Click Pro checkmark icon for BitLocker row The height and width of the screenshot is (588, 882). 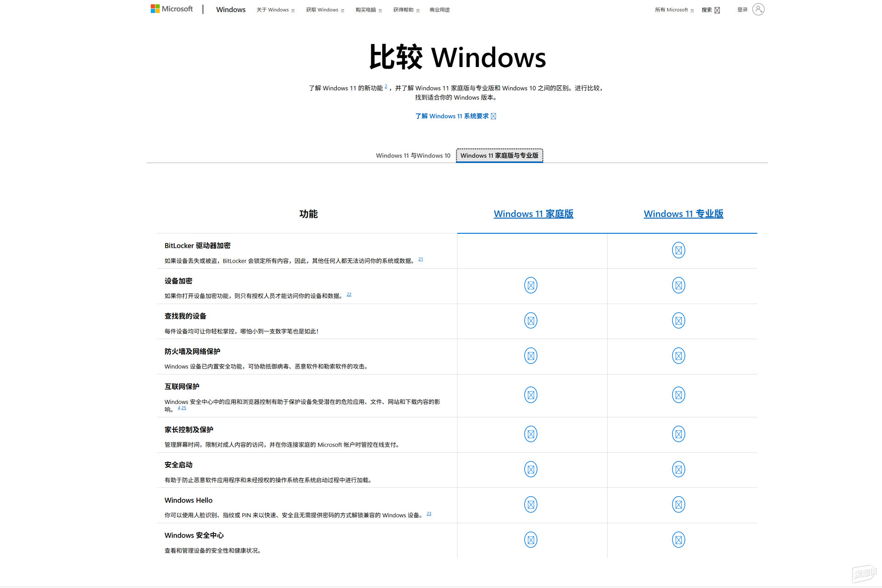[678, 250]
